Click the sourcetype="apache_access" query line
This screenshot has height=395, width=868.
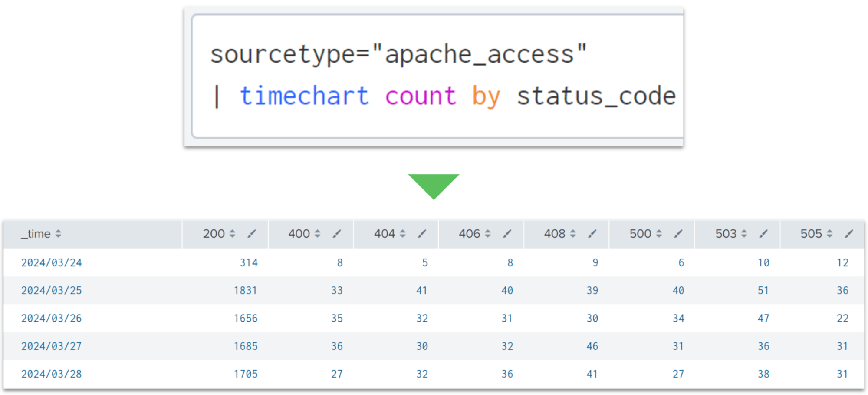tap(398, 55)
